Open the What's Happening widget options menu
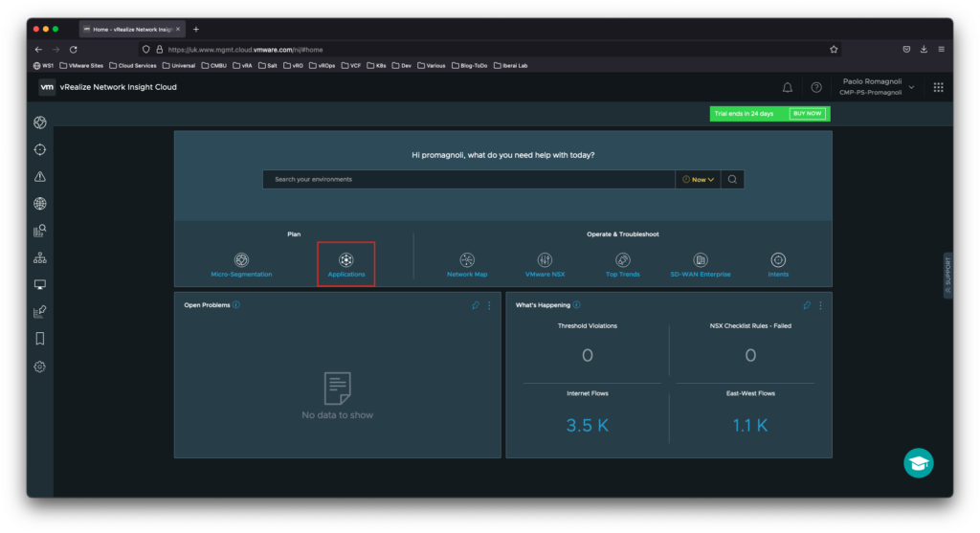 [x=820, y=305]
